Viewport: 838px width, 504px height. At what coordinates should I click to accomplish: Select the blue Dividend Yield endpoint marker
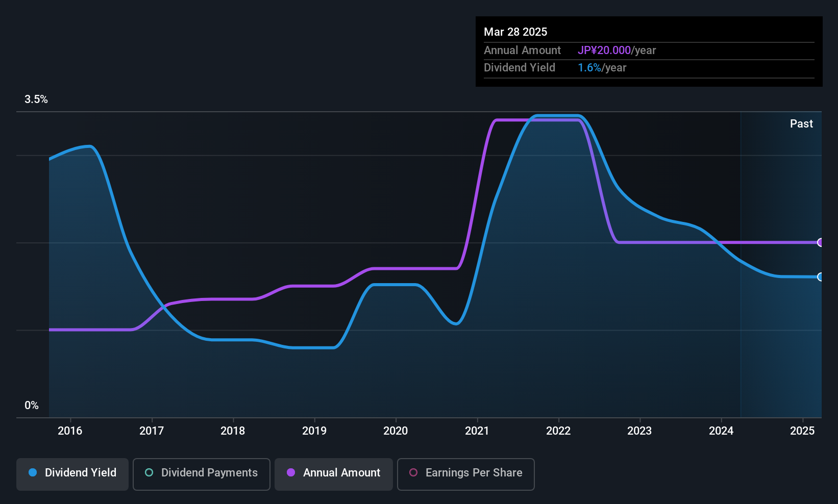tap(820, 277)
